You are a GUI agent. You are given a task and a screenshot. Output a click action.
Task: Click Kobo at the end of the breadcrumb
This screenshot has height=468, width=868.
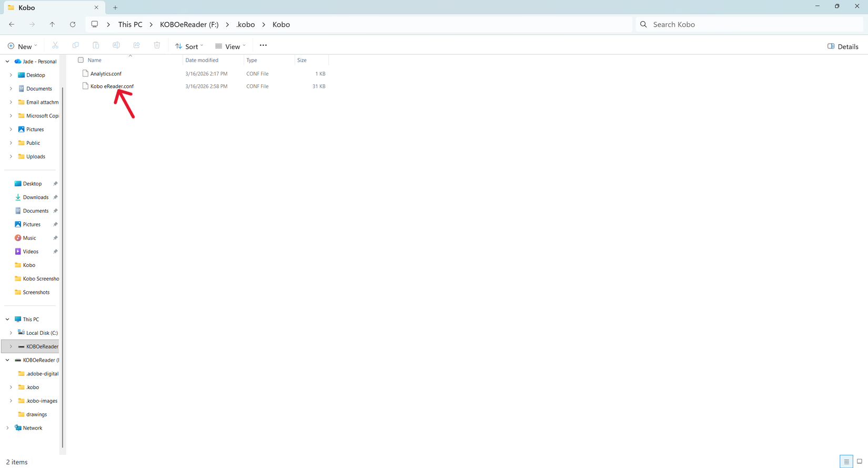281,25
